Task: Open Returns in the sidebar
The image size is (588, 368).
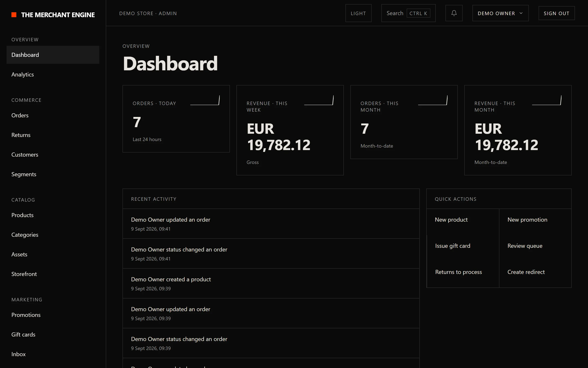Action: tap(53, 135)
